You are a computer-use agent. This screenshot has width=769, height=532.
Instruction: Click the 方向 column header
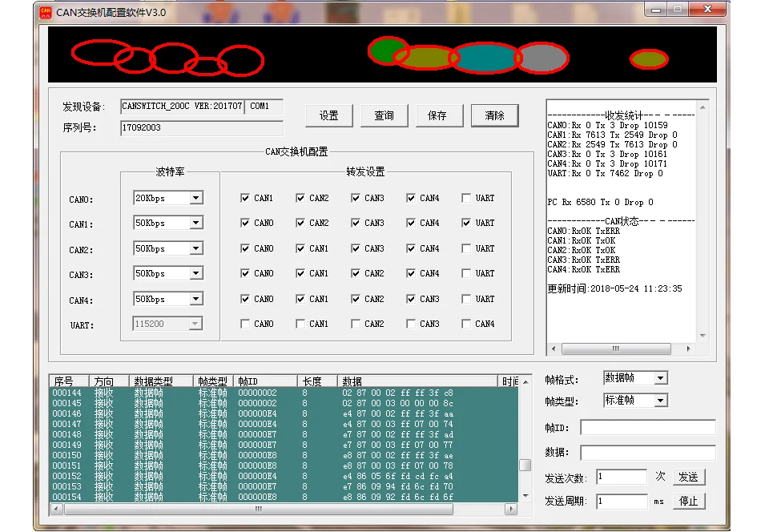tap(109, 381)
